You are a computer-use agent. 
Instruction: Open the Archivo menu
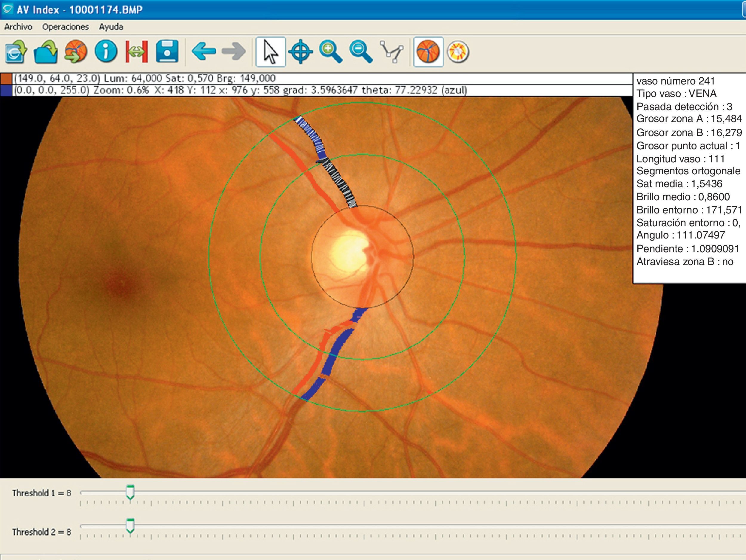click(18, 27)
